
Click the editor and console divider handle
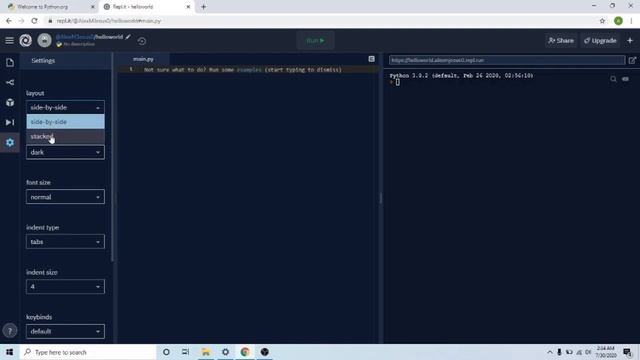380,198
